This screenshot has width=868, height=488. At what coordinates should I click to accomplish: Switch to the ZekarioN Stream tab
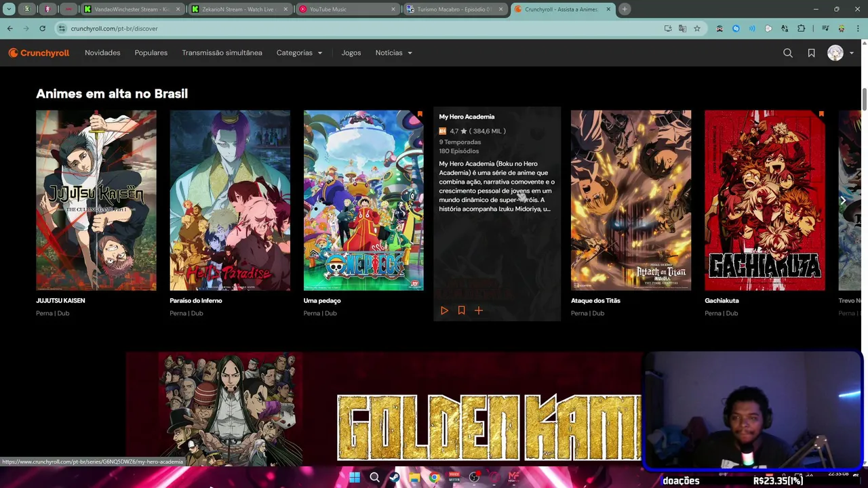(239, 9)
